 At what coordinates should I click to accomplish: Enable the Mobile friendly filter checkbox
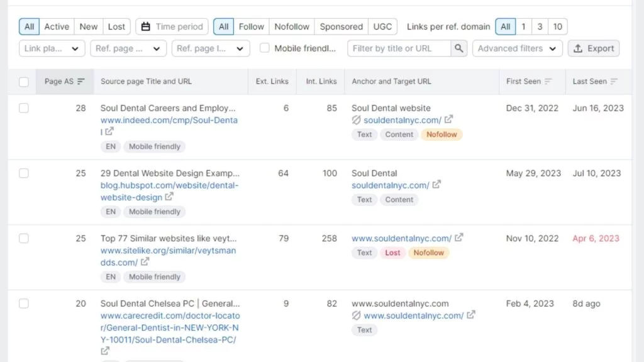[x=265, y=48]
